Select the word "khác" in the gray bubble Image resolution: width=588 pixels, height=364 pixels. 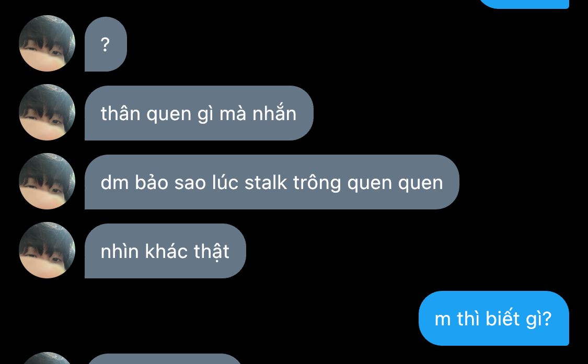point(167,251)
